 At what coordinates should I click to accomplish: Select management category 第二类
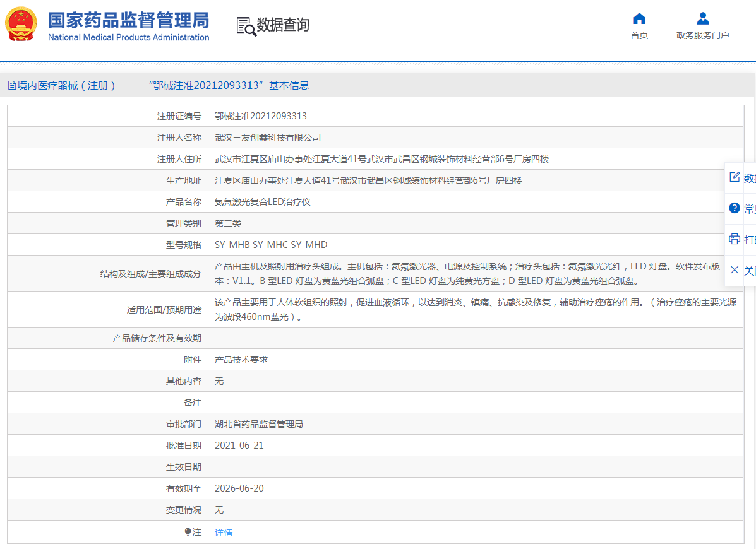(228, 223)
